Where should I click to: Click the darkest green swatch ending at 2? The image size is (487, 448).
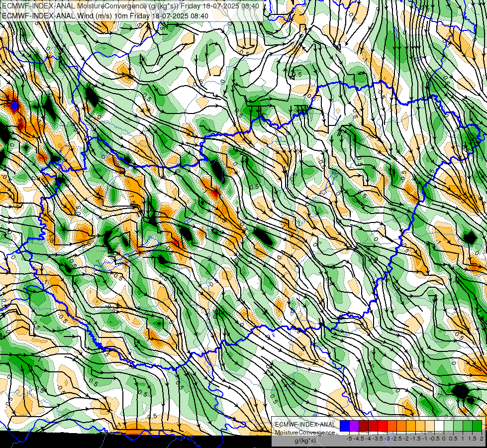477,426
